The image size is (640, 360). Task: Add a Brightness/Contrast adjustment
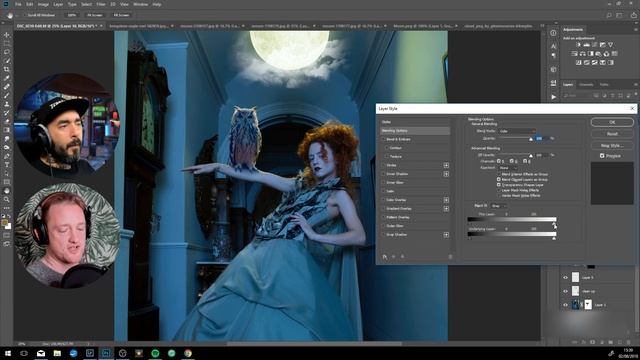[578, 44]
